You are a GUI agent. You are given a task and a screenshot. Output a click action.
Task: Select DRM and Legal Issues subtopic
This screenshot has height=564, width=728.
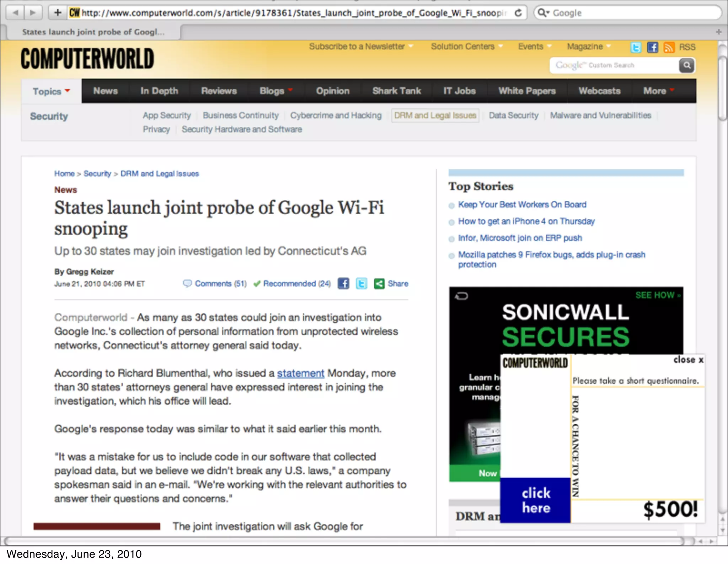[435, 116]
